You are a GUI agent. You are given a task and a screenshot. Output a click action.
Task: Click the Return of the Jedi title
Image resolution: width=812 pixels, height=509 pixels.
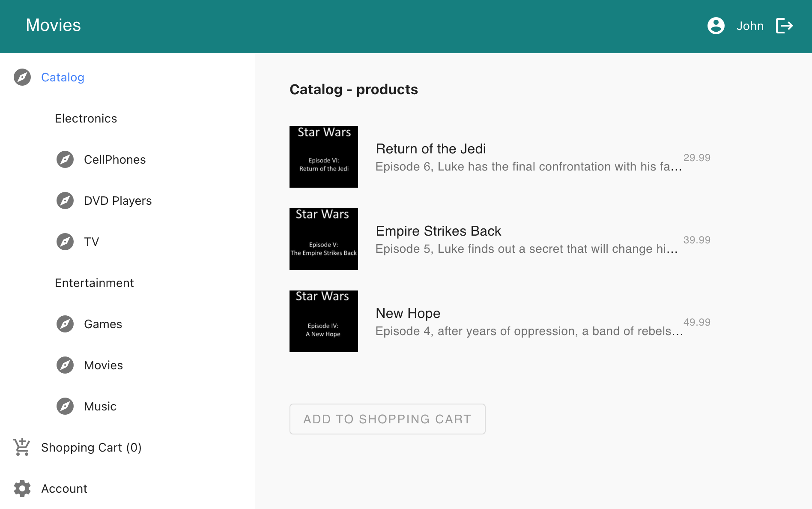(x=431, y=149)
